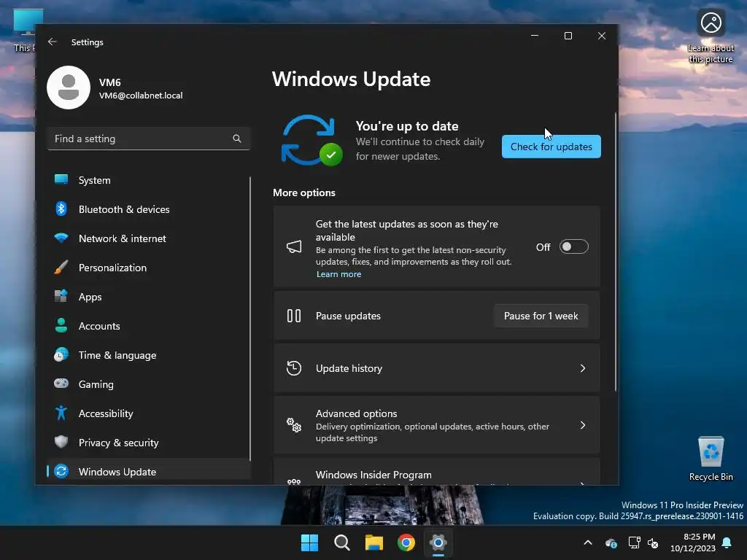Expand Update history chevron

coord(583,368)
